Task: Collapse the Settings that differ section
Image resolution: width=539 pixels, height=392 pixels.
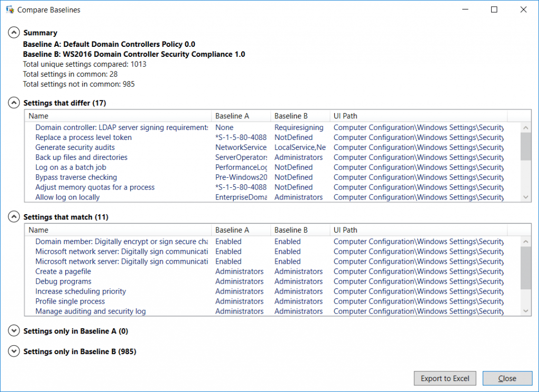Action: point(14,103)
